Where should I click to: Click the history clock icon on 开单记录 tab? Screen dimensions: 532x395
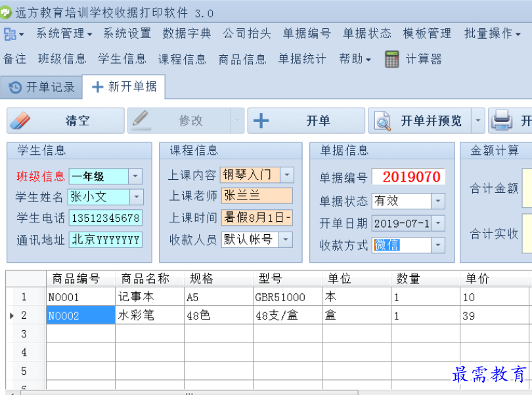click(x=15, y=87)
